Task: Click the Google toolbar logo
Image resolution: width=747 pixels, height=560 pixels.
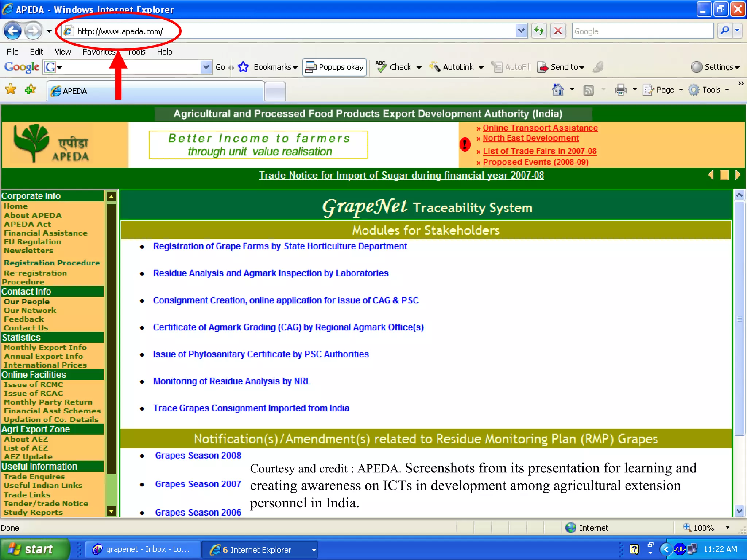Action: click(22, 67)
